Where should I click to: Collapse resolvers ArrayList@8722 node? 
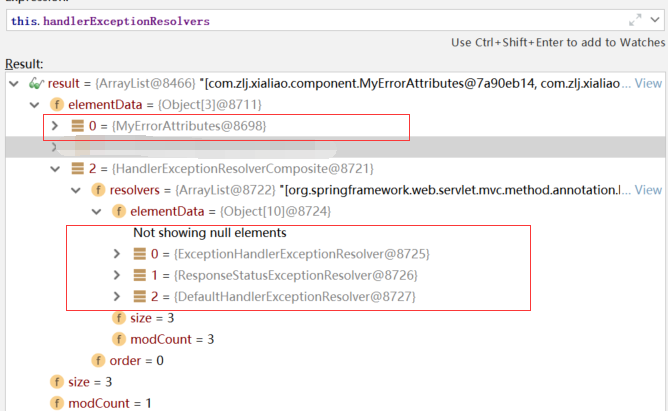pyautogui.click(x=76, y=190)
